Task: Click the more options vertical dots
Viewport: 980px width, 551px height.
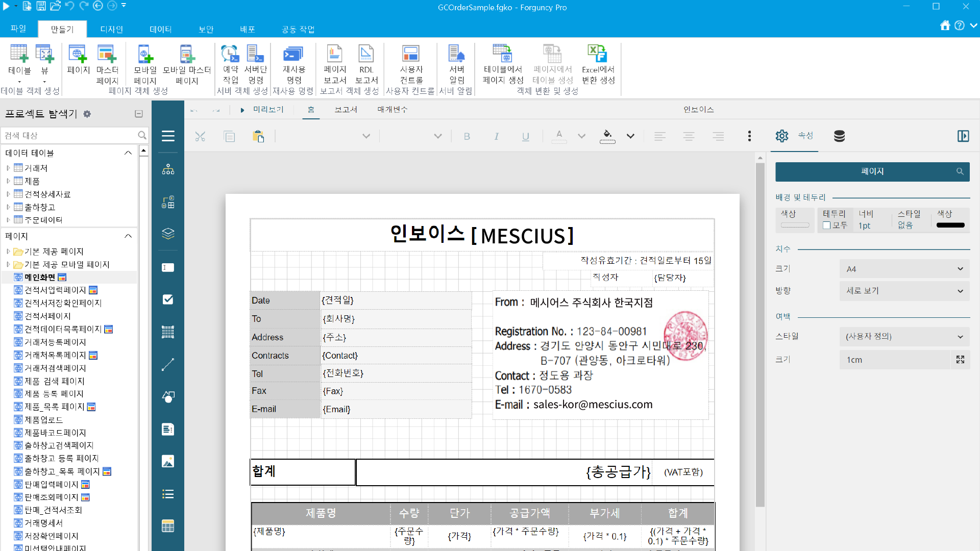Action: pyautogui.click(x=749, y=136)
